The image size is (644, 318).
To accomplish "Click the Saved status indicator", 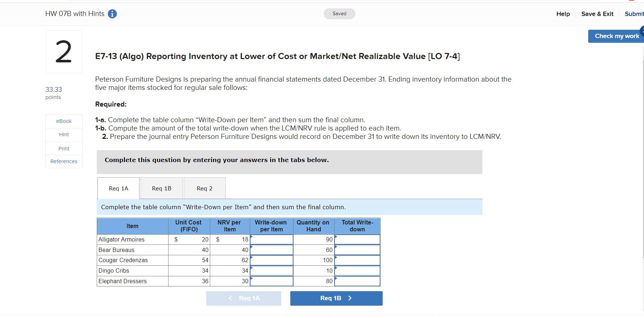I will 340,14.
